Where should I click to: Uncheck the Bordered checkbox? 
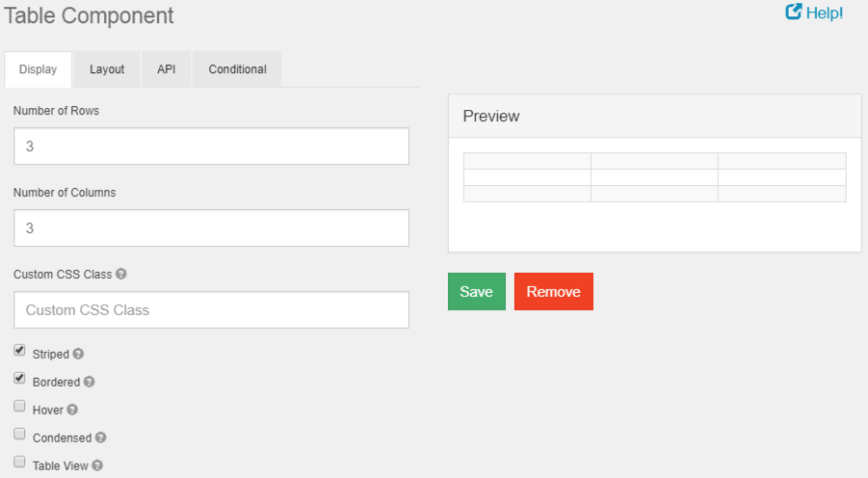(19, 379)
